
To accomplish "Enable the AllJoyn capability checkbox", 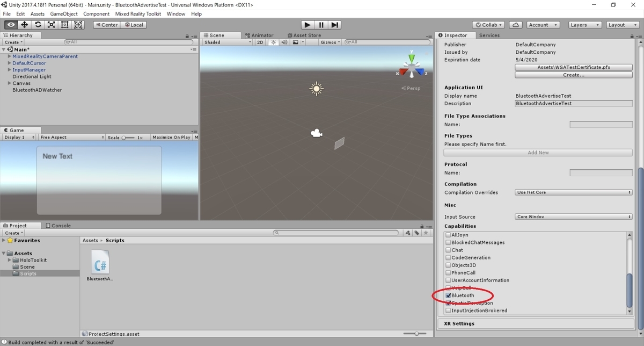I will pos(449,235).
